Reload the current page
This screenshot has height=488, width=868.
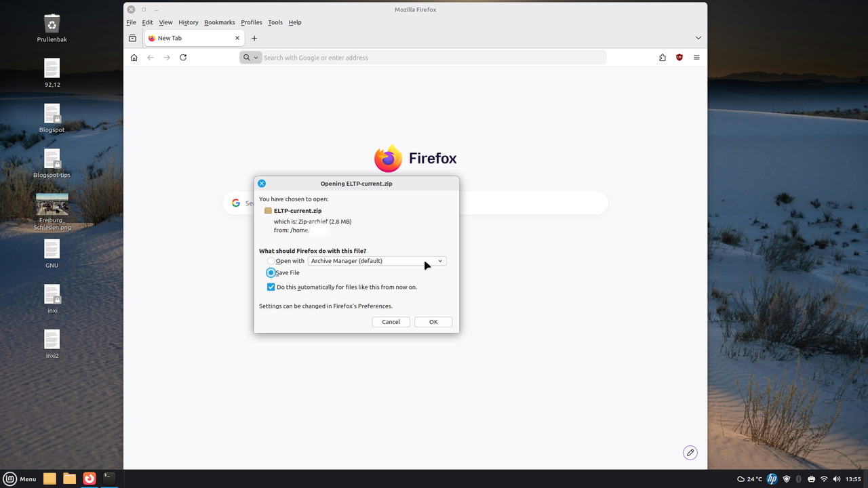tap(183, 58)
